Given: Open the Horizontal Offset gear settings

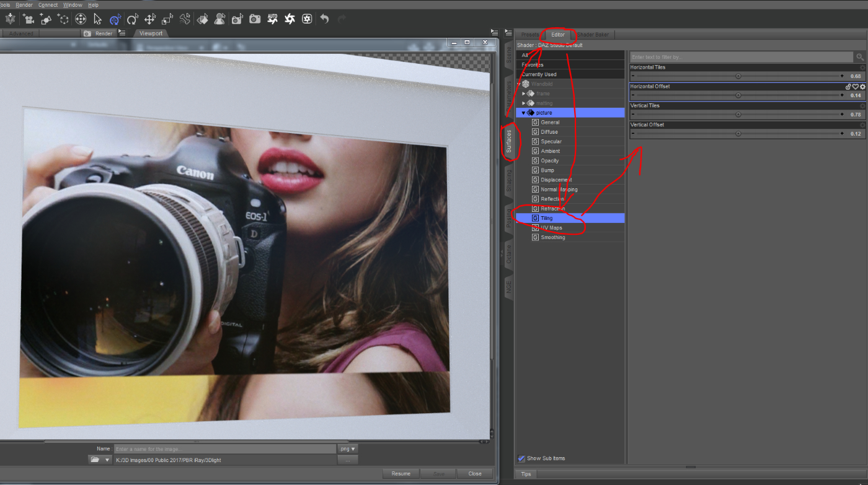Looking at the screenshot, I should click(862, 87).
